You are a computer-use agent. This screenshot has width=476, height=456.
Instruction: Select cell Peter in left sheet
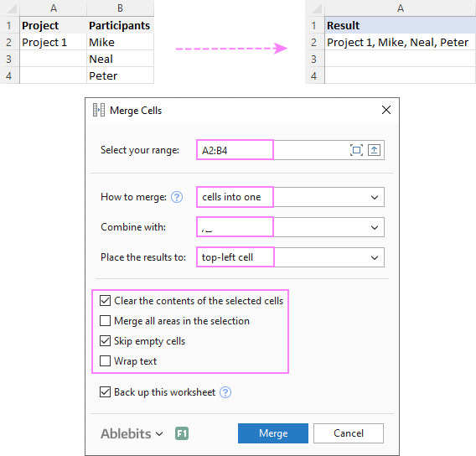120,75
